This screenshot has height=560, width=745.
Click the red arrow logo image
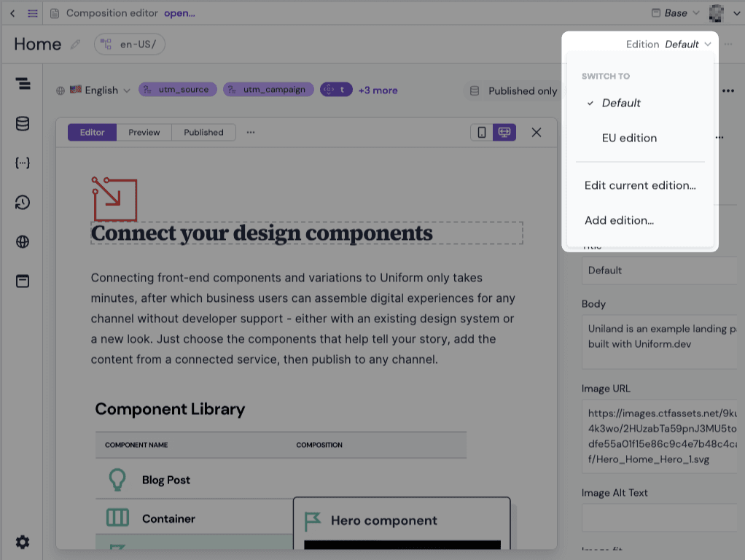point(114,199)
